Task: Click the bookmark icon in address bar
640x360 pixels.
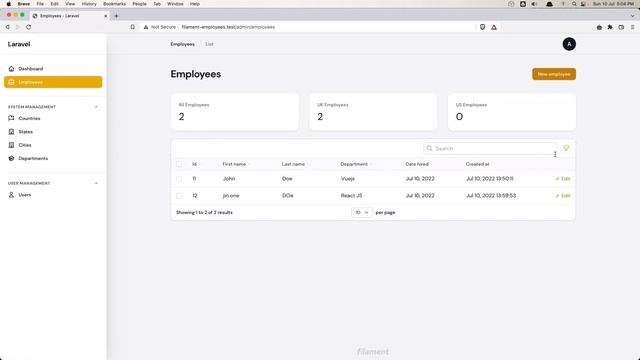Action: [133, 27]
